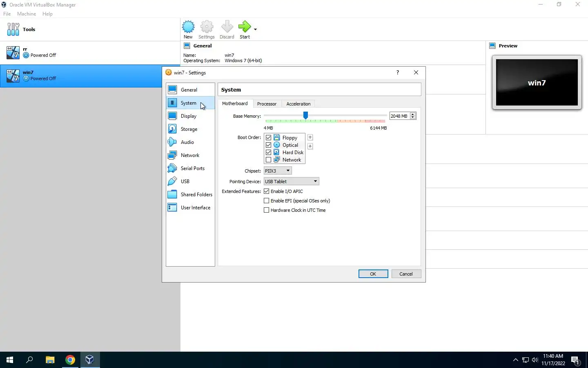Switch to the Acceleration tab
Image resolution: width=588 pixels, height=368 pixels.
tap(298, 104)
